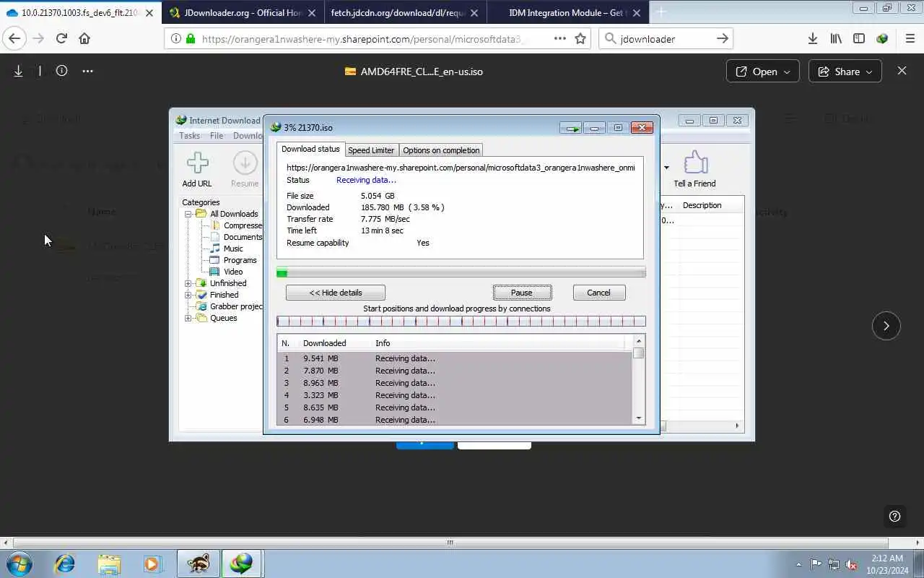
Task: Open Windows Start menu
Action: tap(19, 564)
